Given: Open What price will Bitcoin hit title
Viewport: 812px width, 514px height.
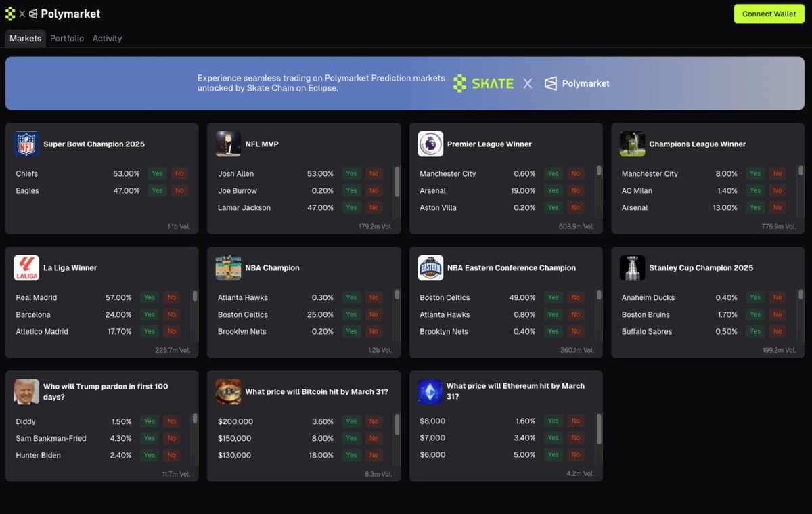Looking at the screenshot, I should click(317, 391).
